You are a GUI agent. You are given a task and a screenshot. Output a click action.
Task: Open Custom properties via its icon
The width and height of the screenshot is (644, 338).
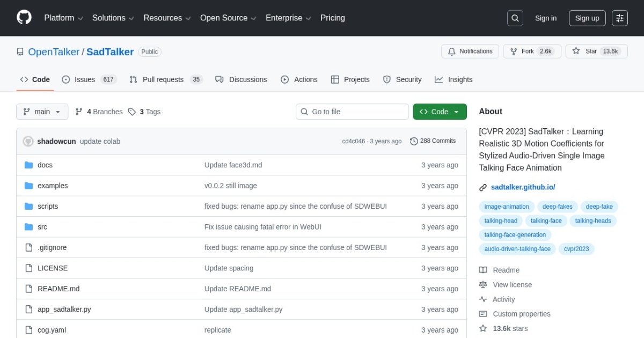click(482, 313)
